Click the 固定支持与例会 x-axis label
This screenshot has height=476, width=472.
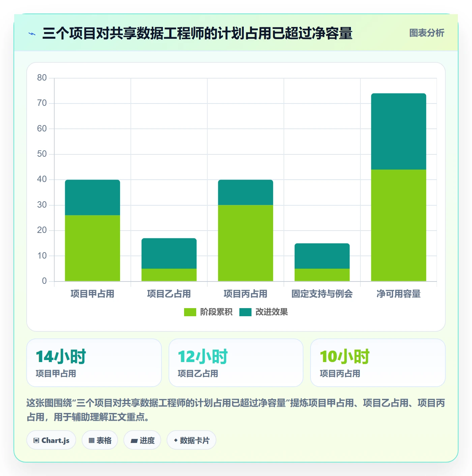(322, 294)
